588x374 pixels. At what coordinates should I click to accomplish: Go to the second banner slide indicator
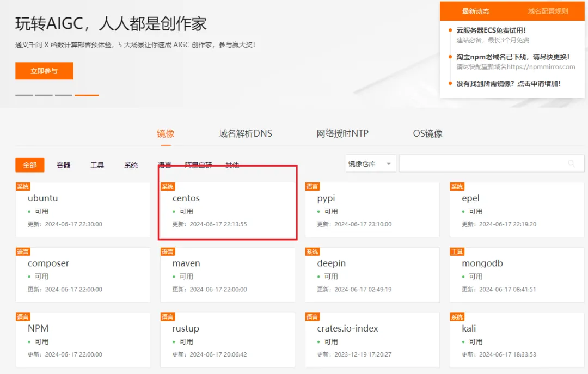tap(44, 95)
